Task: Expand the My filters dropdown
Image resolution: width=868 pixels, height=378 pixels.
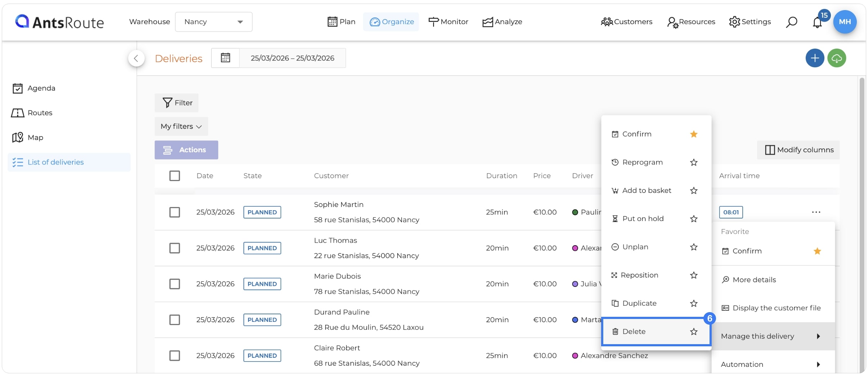Action: pyautogui.click(x=181, y=126)
